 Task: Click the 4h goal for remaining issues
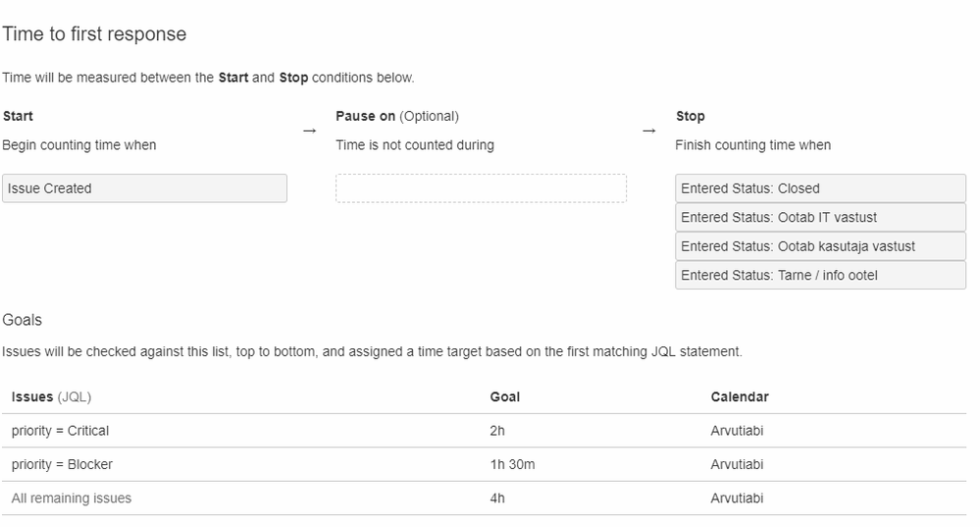[x=497, y=499]
